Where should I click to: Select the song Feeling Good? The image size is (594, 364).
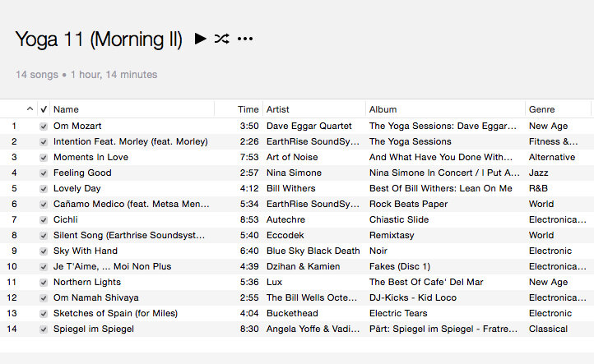coord(82,173)
